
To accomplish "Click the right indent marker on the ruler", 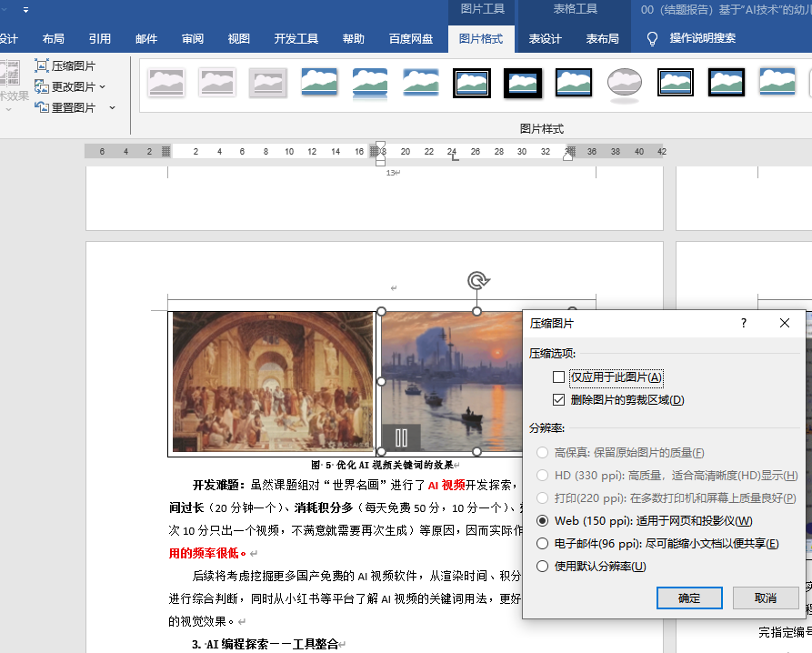I will click(x=568, y=156).
